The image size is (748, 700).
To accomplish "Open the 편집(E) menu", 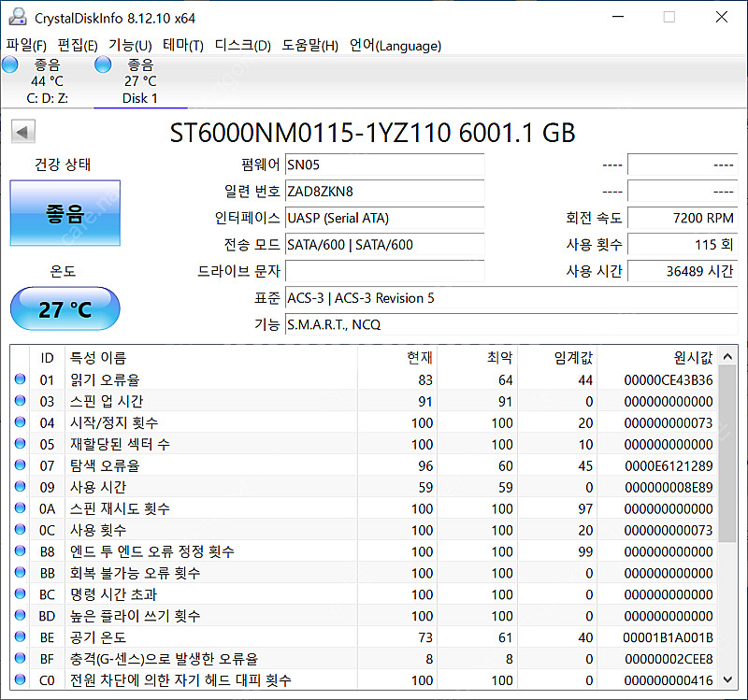I will point(78,45).
